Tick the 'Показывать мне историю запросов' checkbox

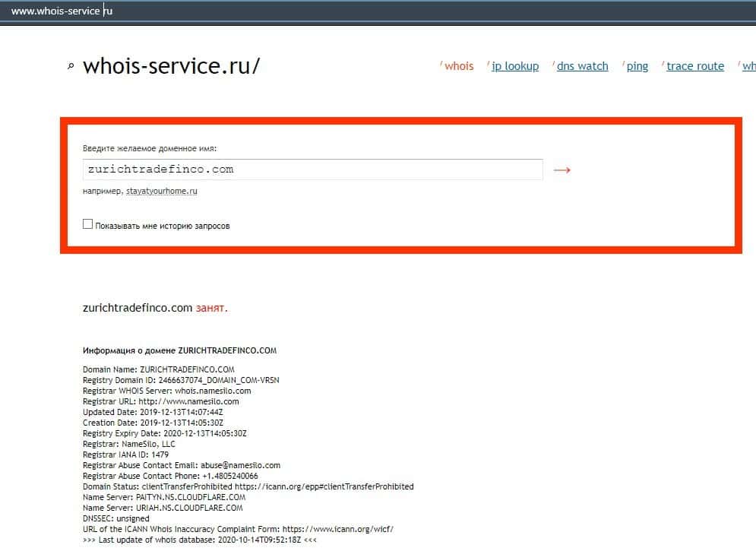pyautogui.click(x=87, y=223)
